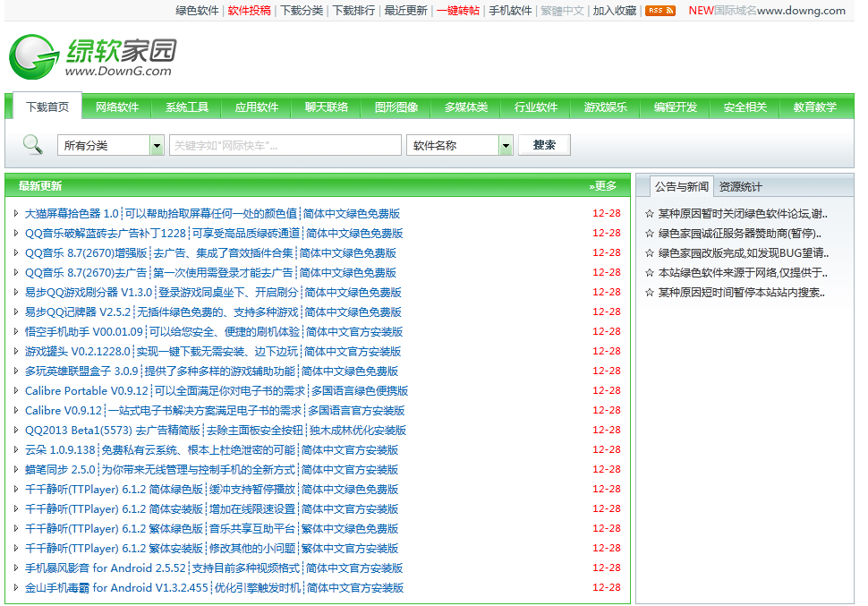Open the 聊天联络 navigation tab
Screen dimensions: 868x606
click(x=327, y=107)
